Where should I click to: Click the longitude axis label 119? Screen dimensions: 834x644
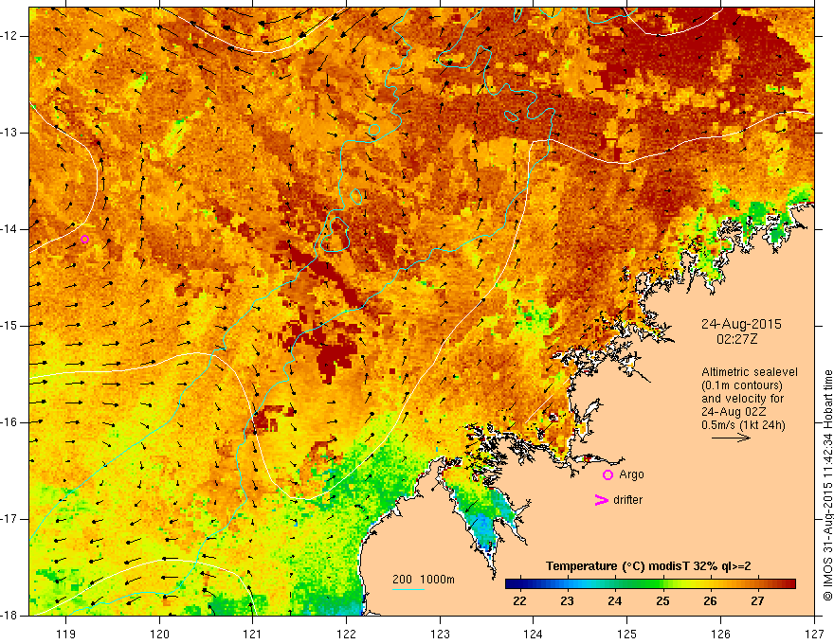66,634
